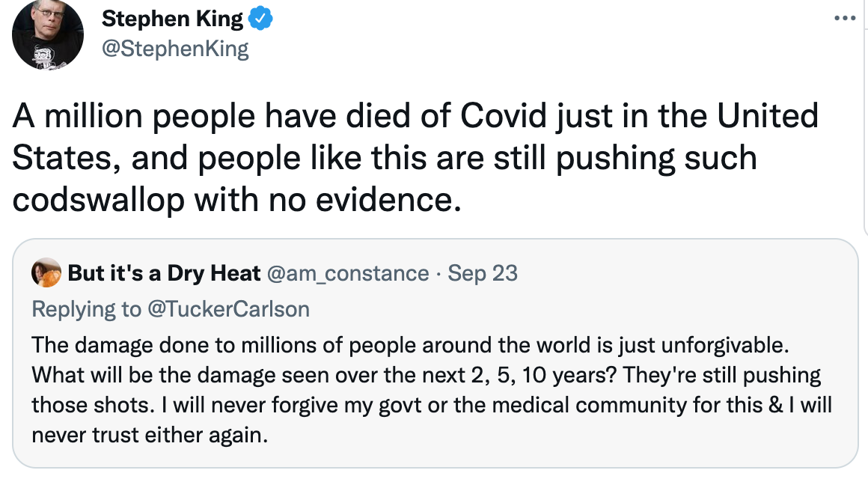Click the line 'States, and people like this'

(384, 158)
